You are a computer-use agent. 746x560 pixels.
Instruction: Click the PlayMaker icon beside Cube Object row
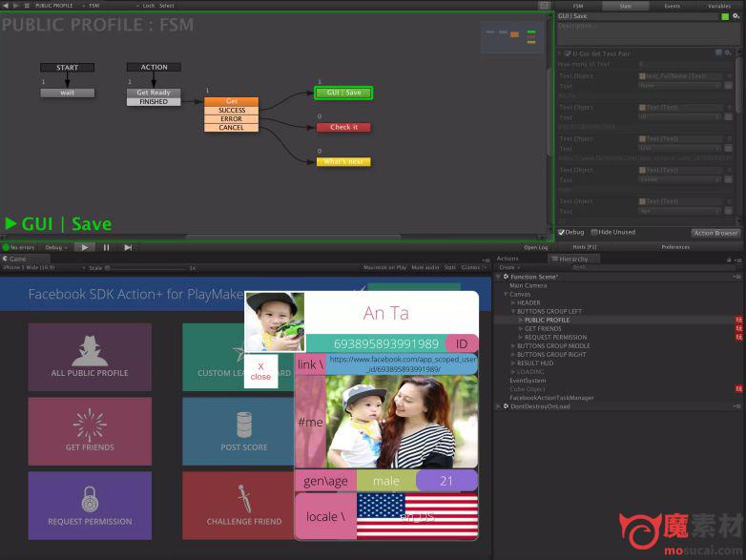pos(739,388)
